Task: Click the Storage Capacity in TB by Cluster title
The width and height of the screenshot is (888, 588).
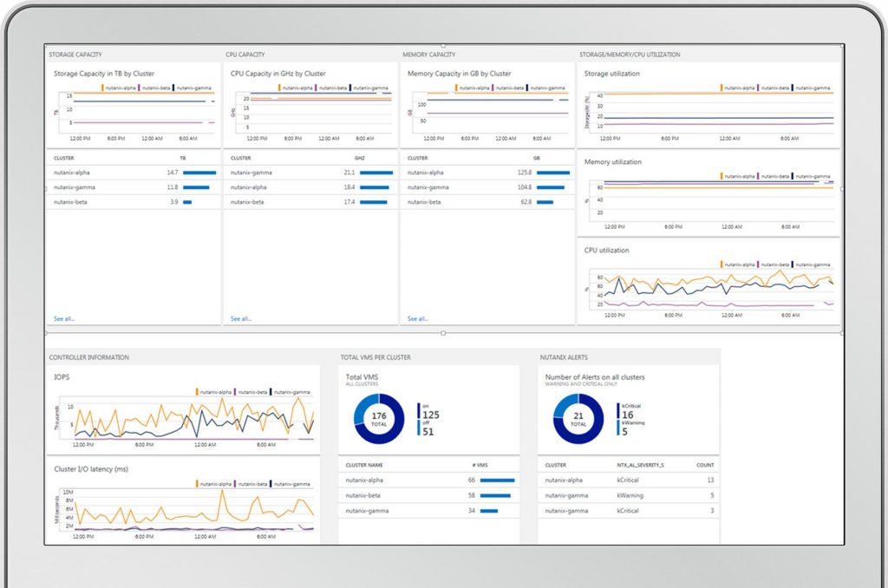Action: pyautogui.click(x=104, y=74)
